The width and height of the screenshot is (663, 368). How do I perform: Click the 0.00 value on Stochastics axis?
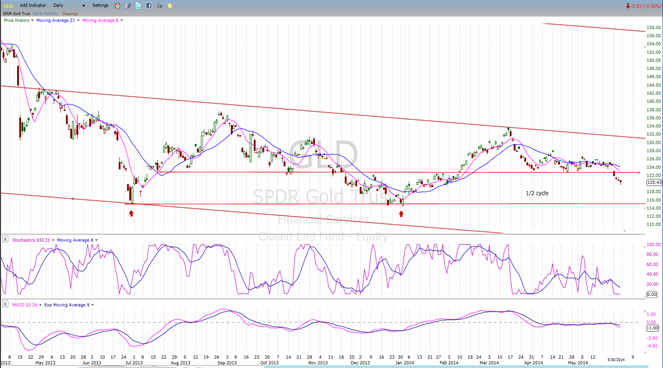(652, 294)
